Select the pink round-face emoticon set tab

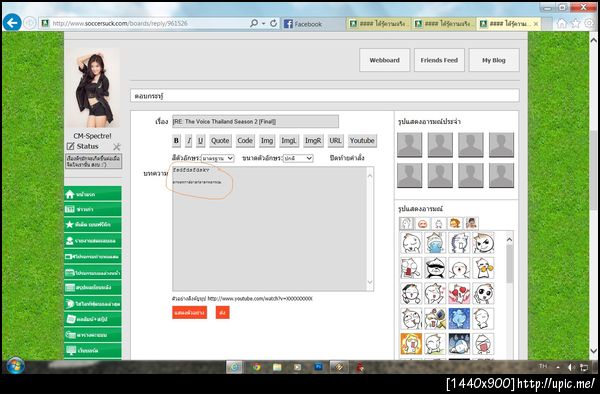click(422, 223)
